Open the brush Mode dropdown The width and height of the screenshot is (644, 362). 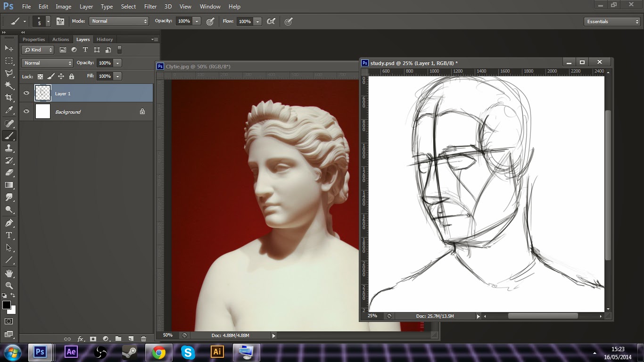(x=119, y=21)
